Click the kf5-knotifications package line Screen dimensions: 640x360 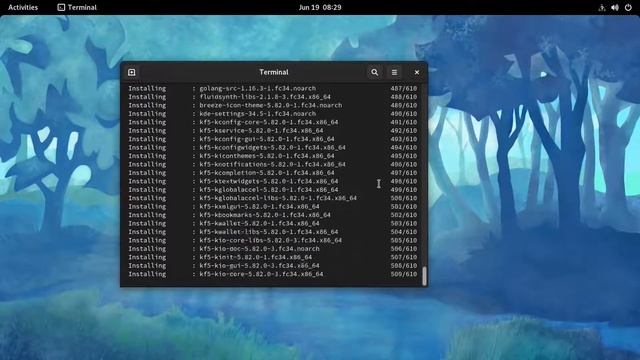273,164
